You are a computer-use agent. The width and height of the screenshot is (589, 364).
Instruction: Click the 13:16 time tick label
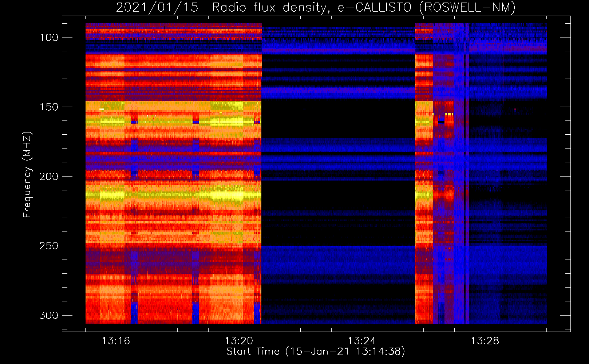pyautogui.click(x=116, y=341)
